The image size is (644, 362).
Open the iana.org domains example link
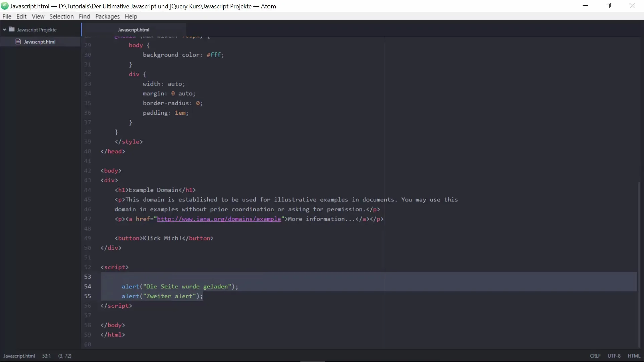[219, 219]
